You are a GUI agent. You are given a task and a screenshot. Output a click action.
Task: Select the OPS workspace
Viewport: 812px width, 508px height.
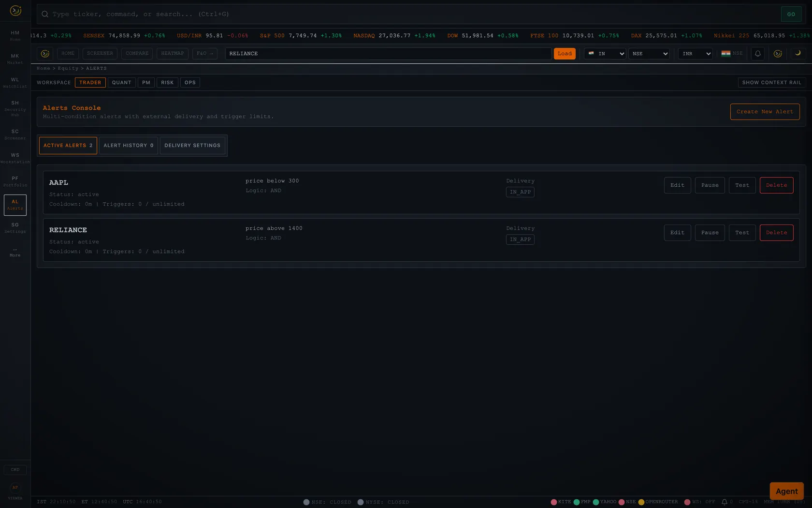point(190,83)
